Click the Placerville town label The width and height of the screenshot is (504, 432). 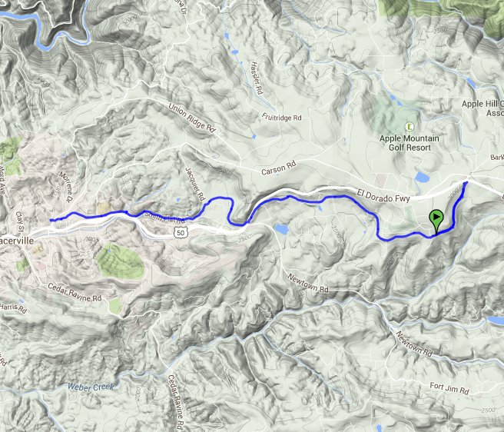(17, 241)
